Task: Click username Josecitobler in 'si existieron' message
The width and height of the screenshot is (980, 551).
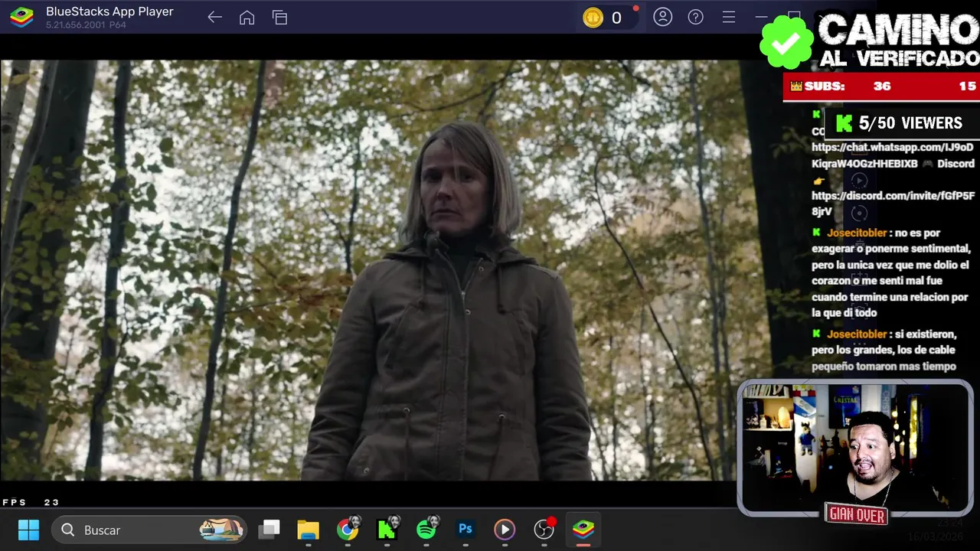Action: [857, 334]
